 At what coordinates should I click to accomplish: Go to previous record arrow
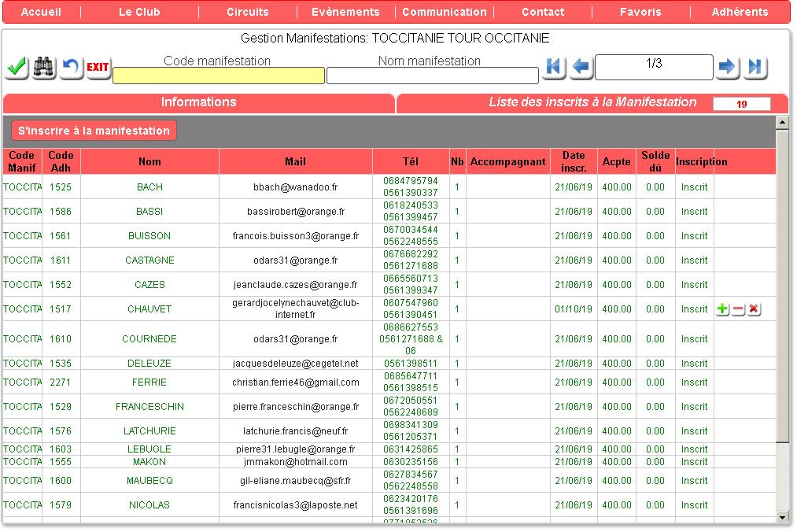tap(581, 67)
